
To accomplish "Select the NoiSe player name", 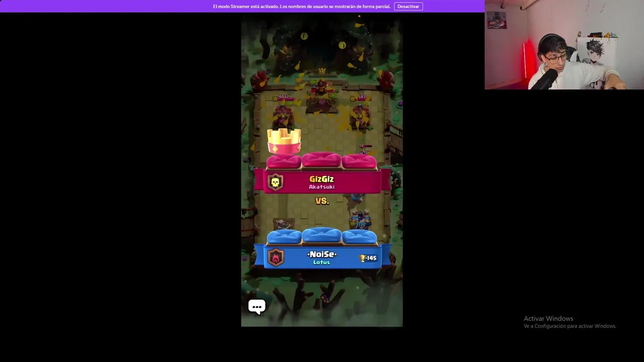I will 322,254.
